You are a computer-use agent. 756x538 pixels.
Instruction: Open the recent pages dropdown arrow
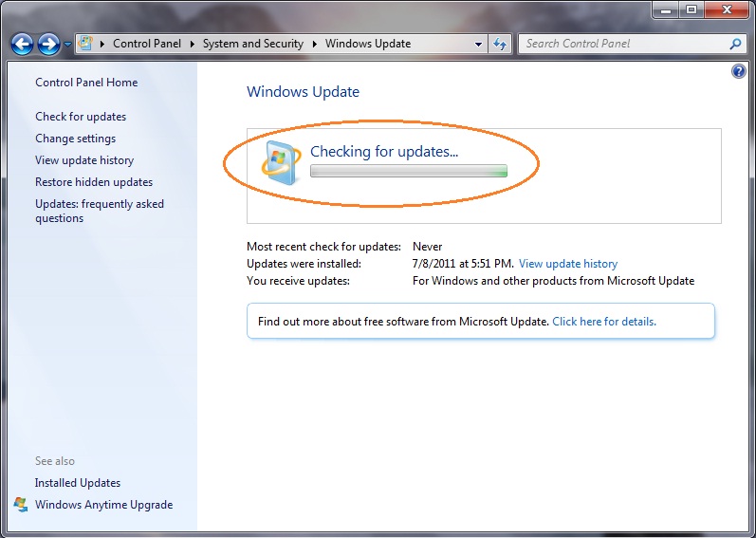pos(68,45)
